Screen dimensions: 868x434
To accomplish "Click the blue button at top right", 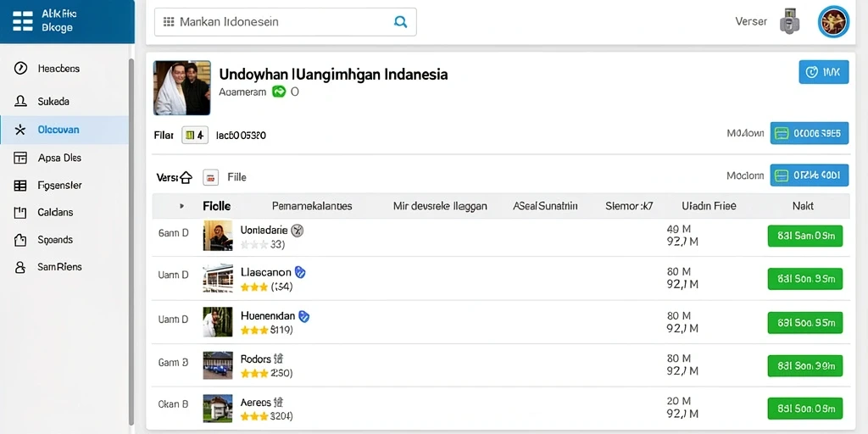I will click(824, 72).
